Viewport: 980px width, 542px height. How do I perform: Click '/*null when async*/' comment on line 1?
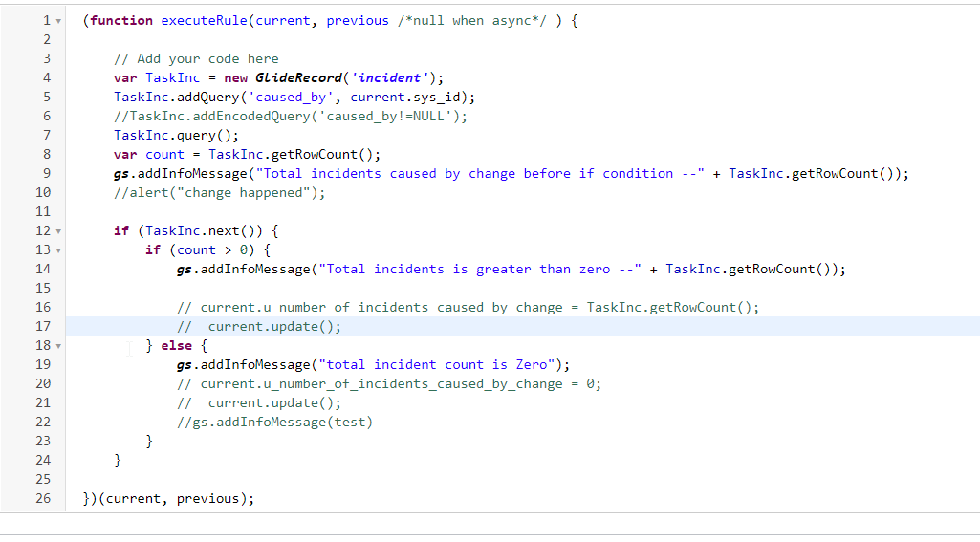[x=472, y=21]
